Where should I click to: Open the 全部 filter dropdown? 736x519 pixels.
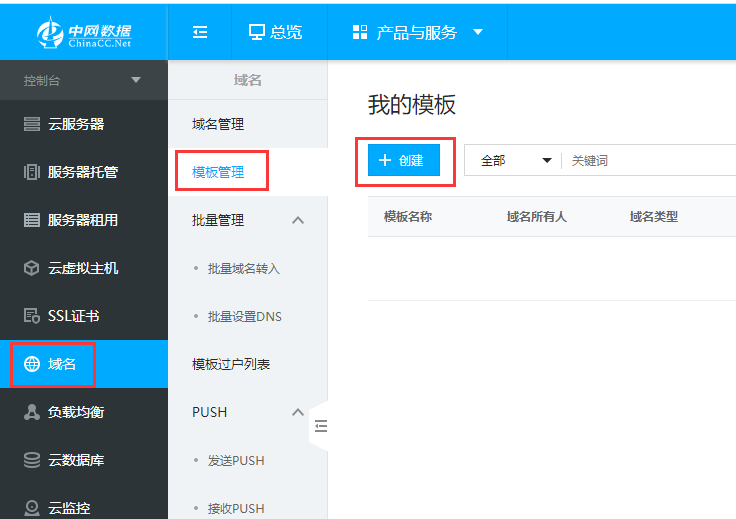tap(515, 160)
